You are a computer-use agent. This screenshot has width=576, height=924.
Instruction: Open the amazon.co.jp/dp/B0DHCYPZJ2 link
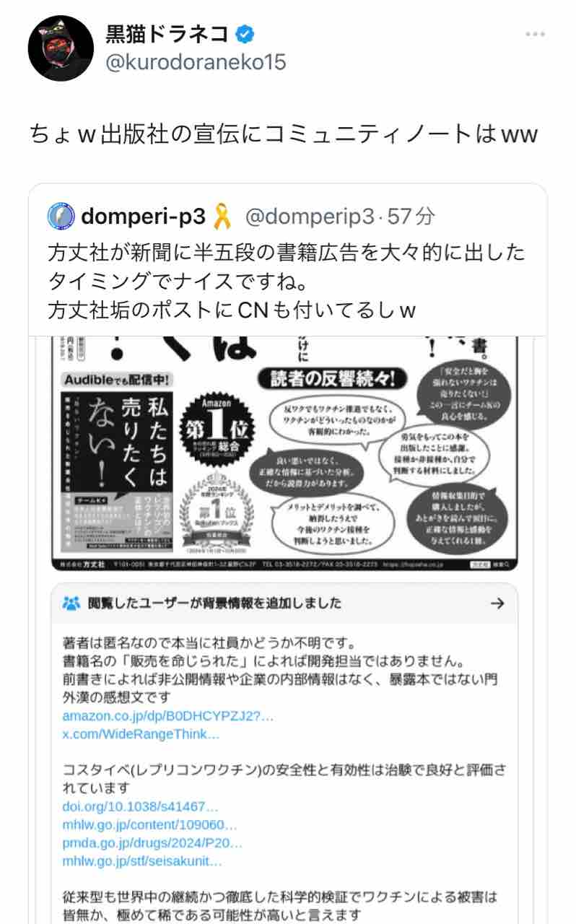tap(168, 716)
